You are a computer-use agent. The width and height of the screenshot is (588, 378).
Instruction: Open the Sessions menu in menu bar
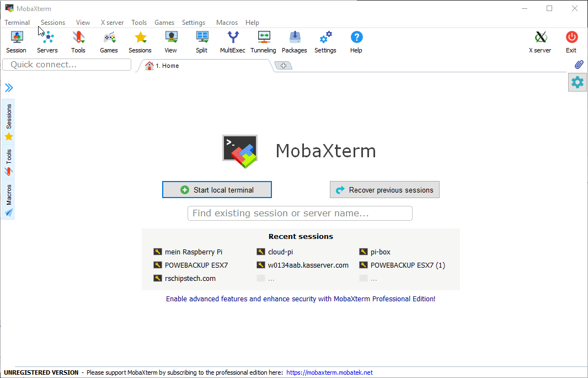point(53,23)
